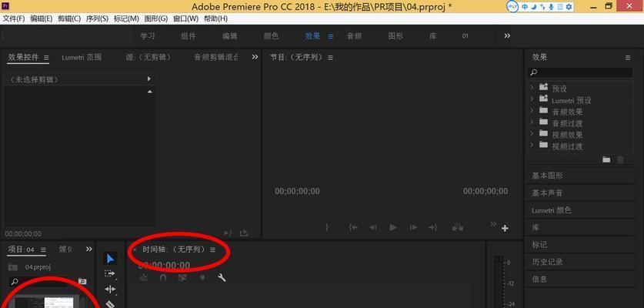Show more workspaces via double chevron
Screen dimensions: 644x308
[507, 35]
